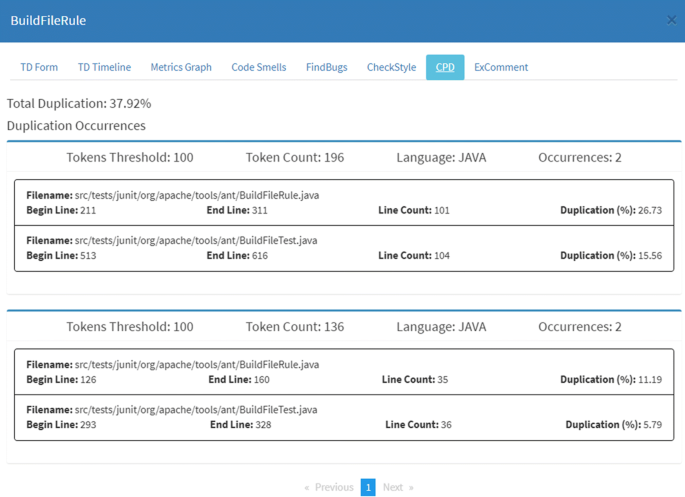The image size is (685, 497).
Task: Select BuildFileRule.java entry with begin line 126
Action: coord(344,372)
